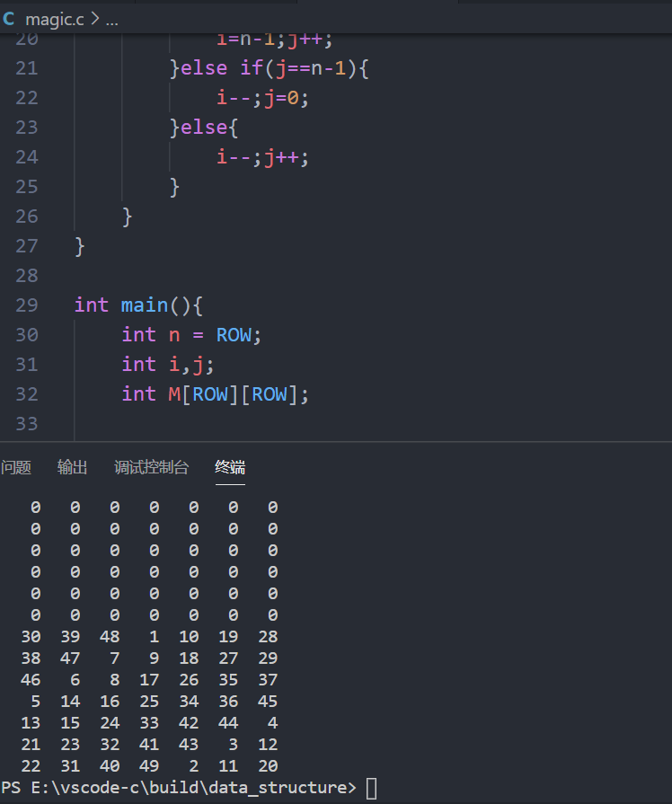The width and height of the screenshot is (672, 804).
Task: Click the value 25 in the terminal output
Action: [x=149, y=702]
